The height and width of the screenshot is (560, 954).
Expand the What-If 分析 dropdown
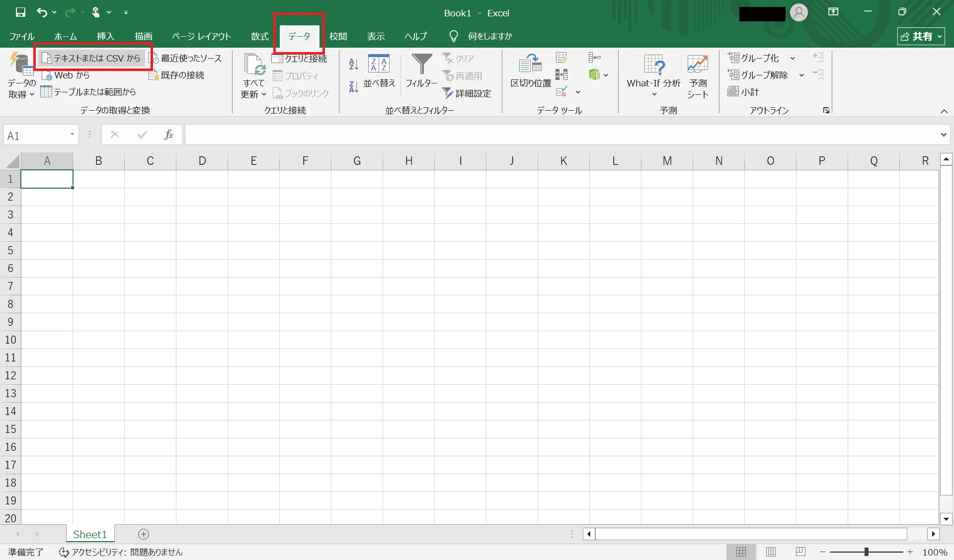click(654, 94)
